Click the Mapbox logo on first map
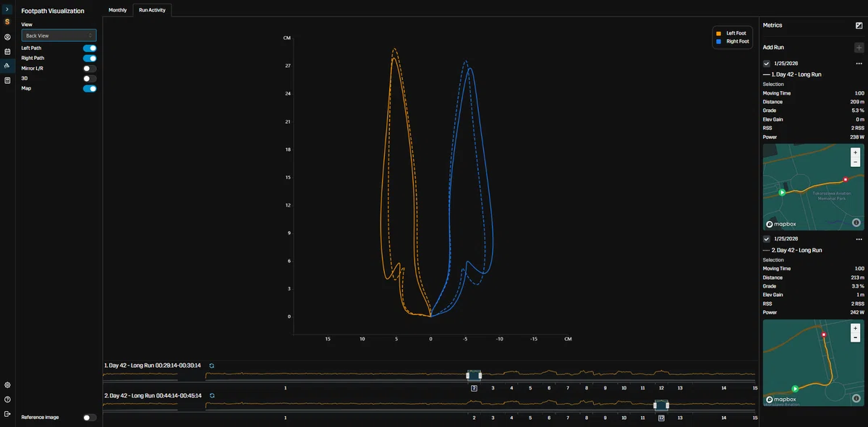The width and height of the screenshot is (868, 427). 780,224
